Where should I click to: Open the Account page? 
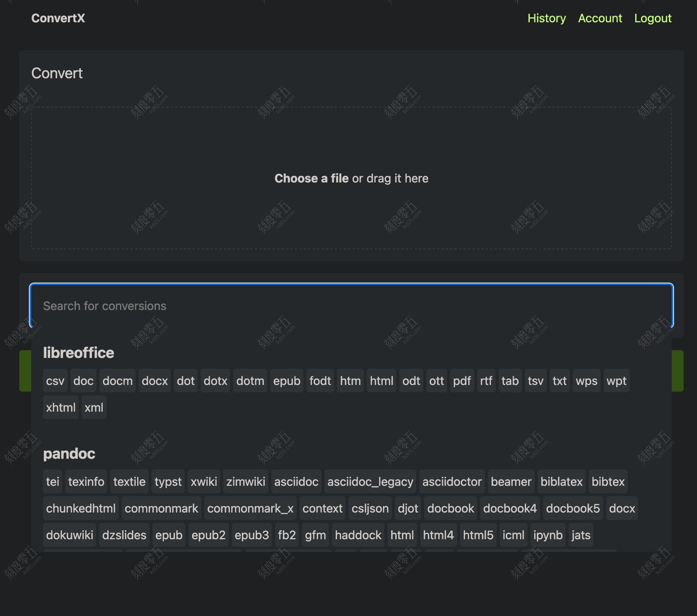tap(600, 18)
